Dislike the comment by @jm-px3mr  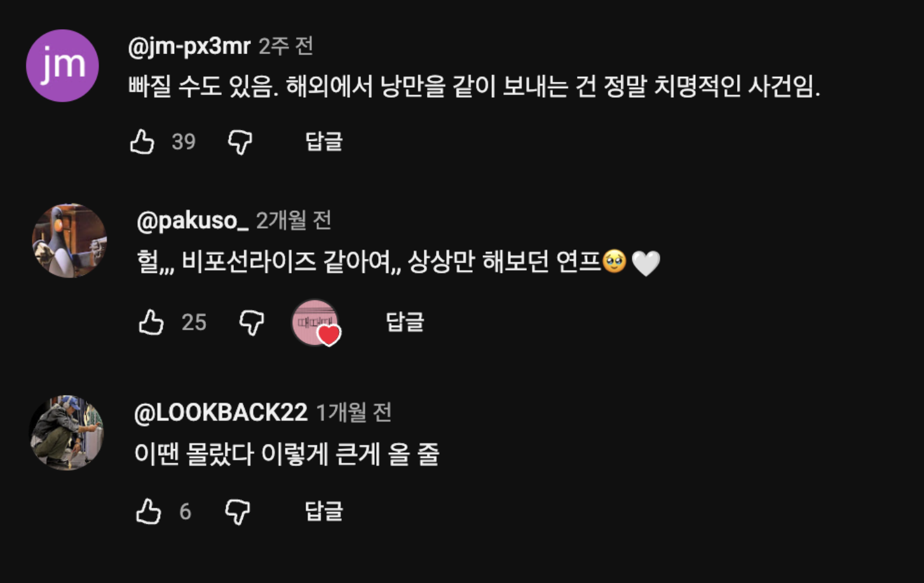tap(240, 142)
